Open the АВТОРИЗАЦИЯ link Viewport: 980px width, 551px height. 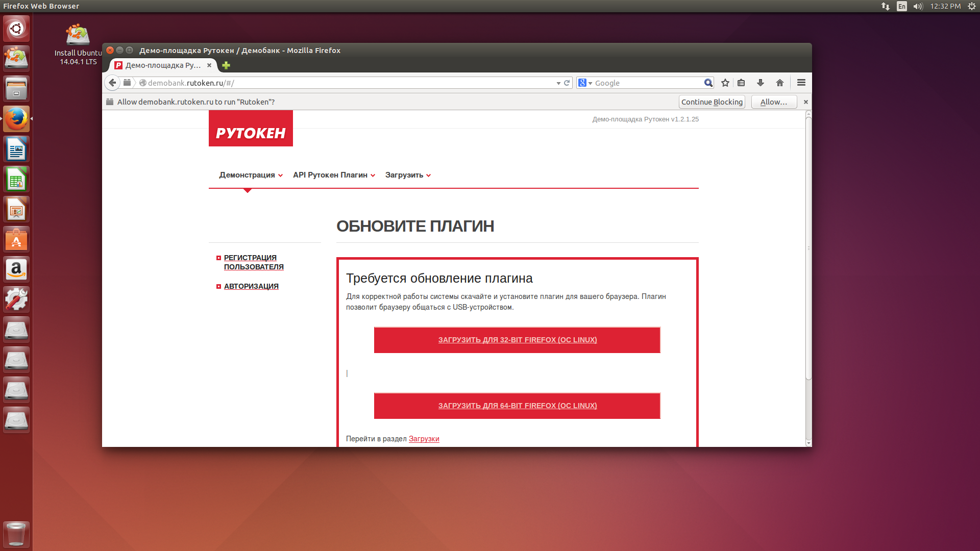click(251, 286)
